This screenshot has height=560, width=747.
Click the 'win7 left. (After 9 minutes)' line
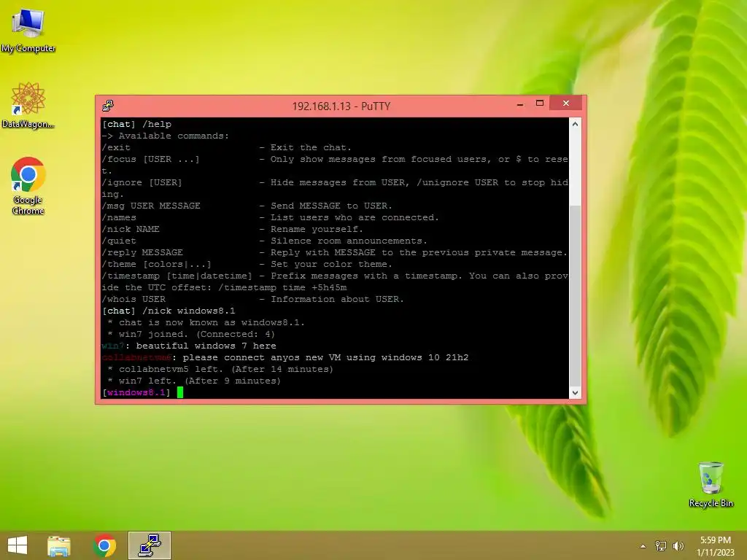coord(194,381)
